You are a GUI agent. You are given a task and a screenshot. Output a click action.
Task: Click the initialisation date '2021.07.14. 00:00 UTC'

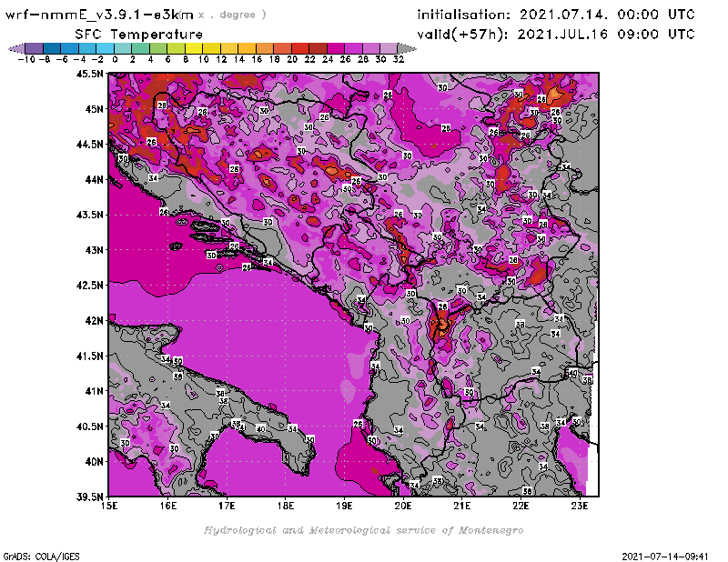(x=607, y=15)
